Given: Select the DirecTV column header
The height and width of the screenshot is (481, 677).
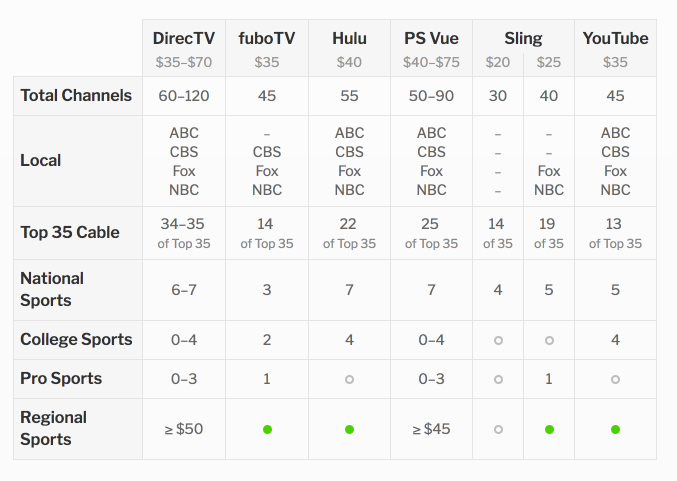Looking at the screenshot, I should click(184, 38).
